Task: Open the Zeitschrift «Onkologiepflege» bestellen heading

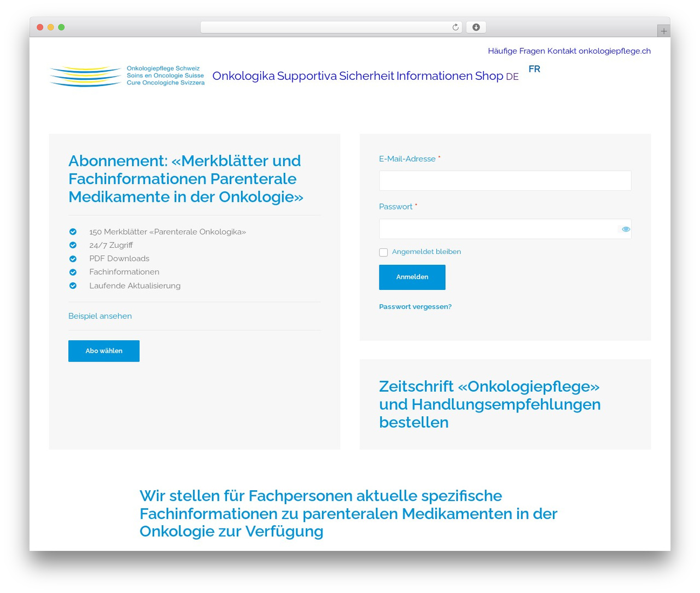Action: 490,404
